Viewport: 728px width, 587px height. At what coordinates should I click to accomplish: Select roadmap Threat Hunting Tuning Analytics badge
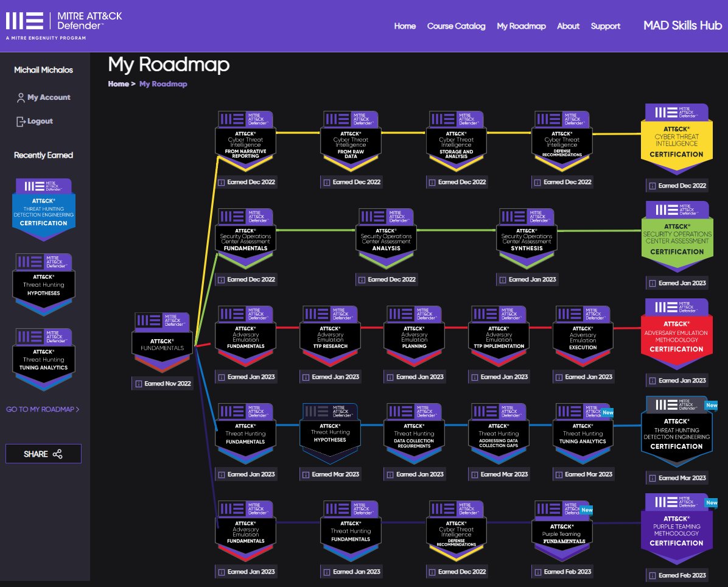point(583,434)
